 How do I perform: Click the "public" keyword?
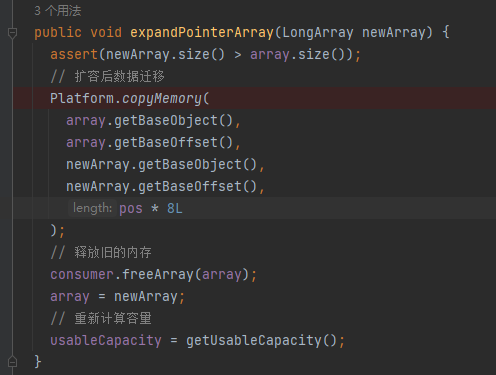pos(58,32)
